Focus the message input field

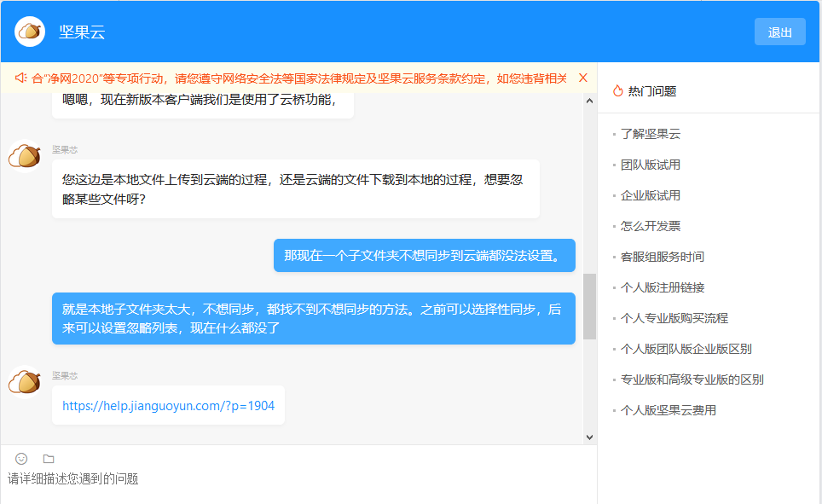pos(298,478)
